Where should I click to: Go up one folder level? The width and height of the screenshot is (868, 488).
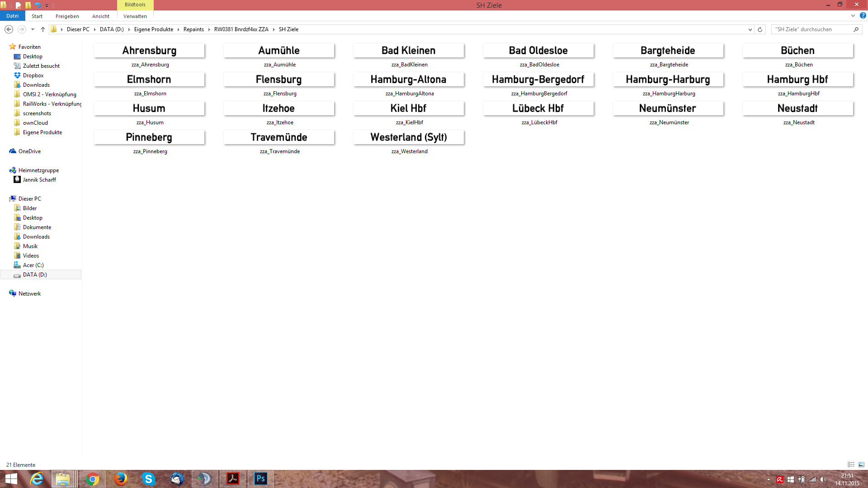pyautogui.click(x=43, y=29)
